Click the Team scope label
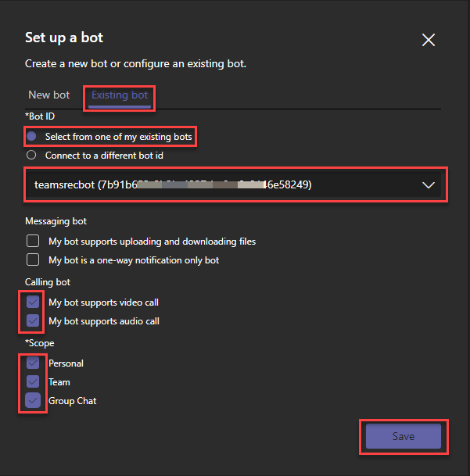Screen dimensions: 470x476 [x=59, y=382]
